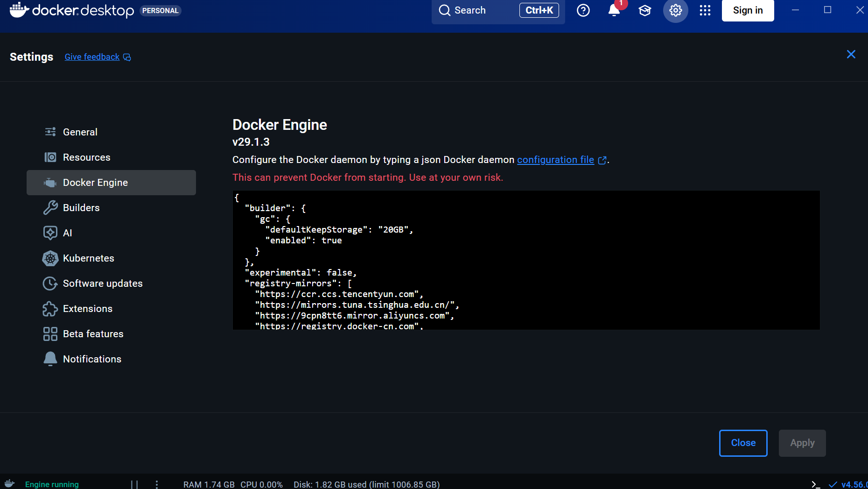Image resolution: width=868 pixels, height=489 pixels.
Task: Switch to Beta features settings
Action: pyautogui.click(x=111, y=334)
